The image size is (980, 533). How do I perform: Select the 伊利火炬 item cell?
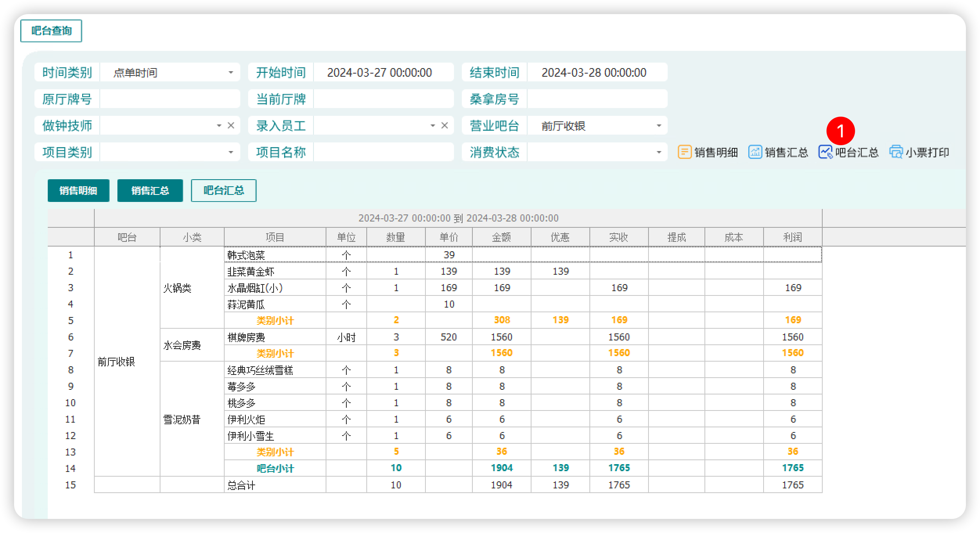275,419
